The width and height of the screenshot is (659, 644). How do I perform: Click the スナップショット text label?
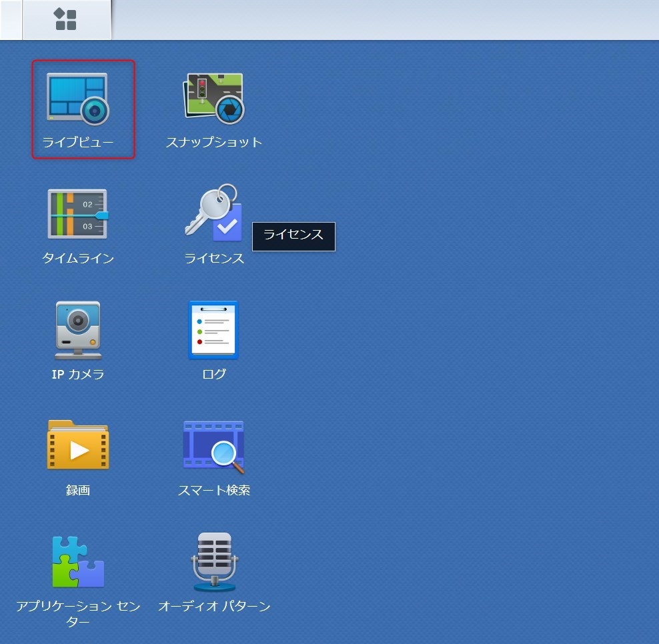coord(214,142)
